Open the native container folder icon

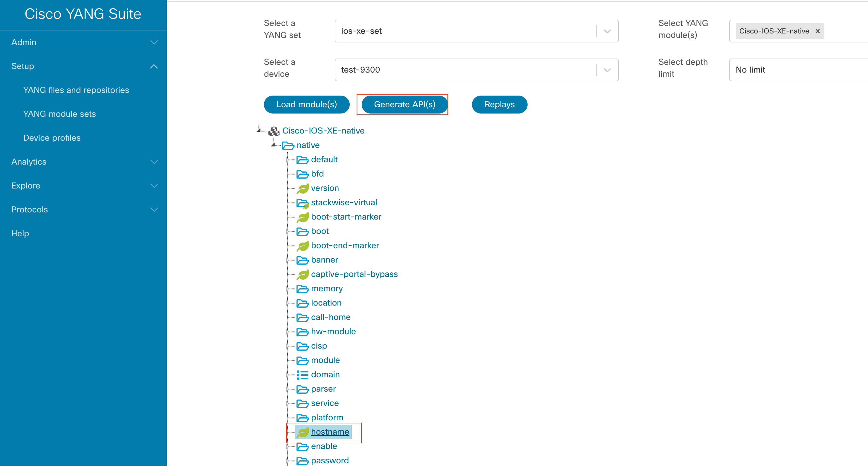[288, 145]
